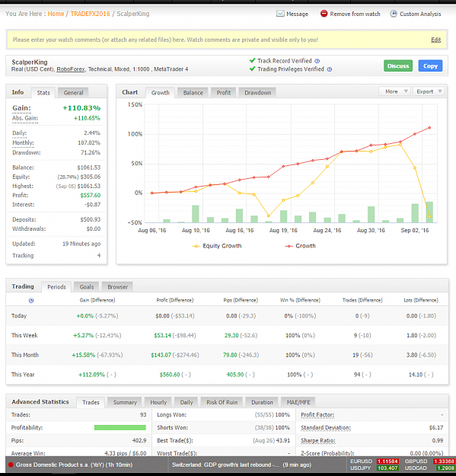Open MAE/MFE tab in Advanced Statistics
Screen dimensions: 456x476
click(298, 402)
